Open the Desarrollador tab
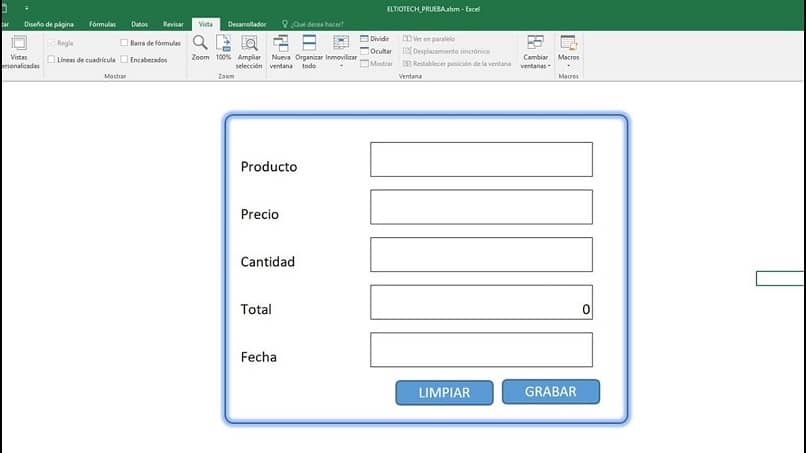 click(247, 24)
